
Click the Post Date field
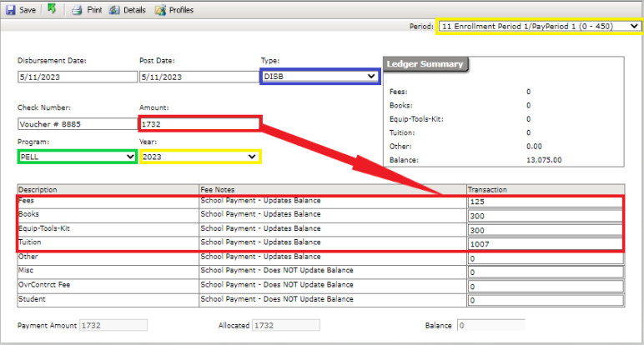(199, 77)
